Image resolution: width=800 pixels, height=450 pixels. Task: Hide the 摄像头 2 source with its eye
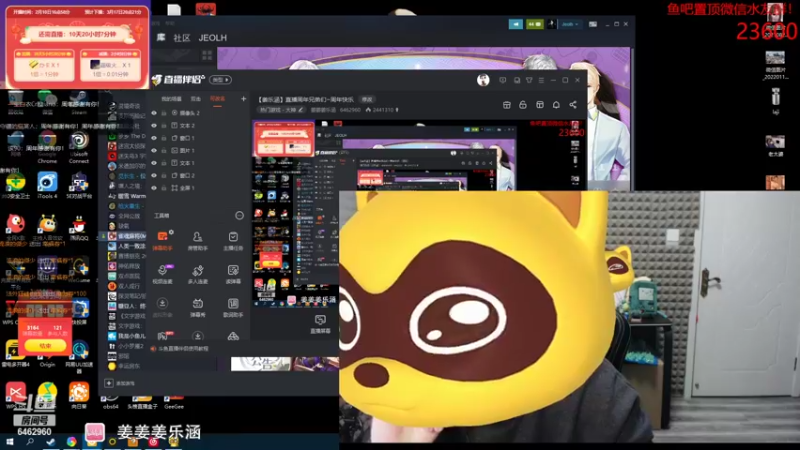pyautogui.click(x=154, y=113)
